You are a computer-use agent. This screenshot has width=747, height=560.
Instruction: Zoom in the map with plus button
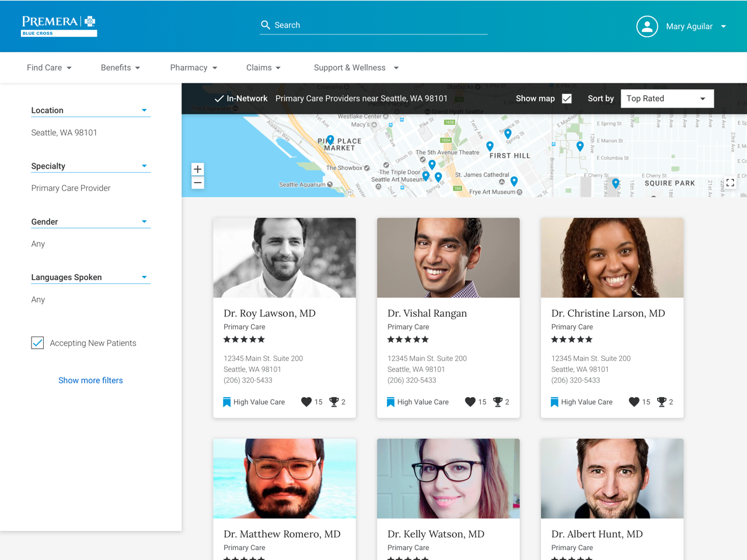pyautogui.click(x=198, y=169)
